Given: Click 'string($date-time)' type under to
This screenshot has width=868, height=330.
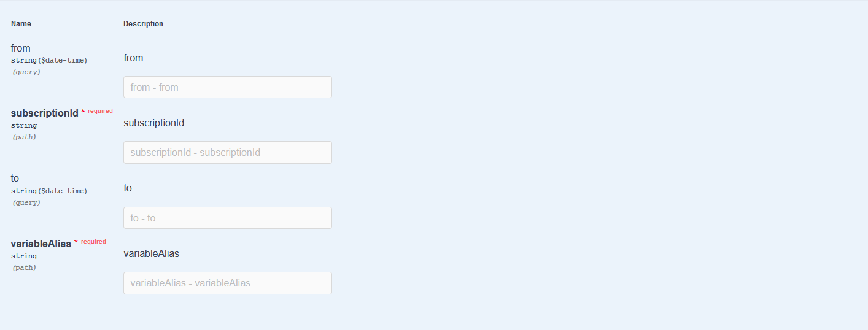Looking at the screenshot, I should (49, 191).
